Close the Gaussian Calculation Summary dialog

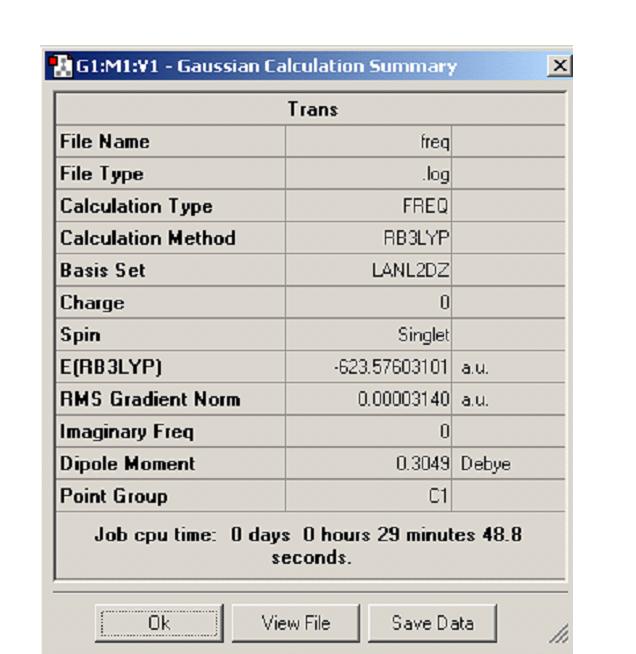[x=559, y=65]
